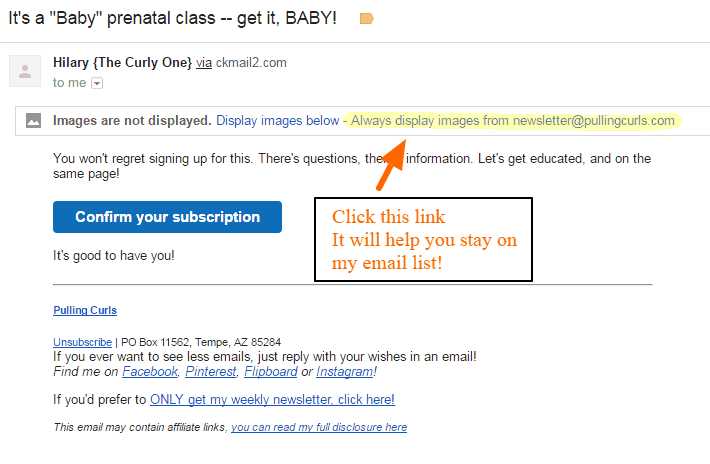This screenshot has height=464, width=710.
Task: Click 'ONLY get my weekly newsletter' link
Action: point(272,400)
